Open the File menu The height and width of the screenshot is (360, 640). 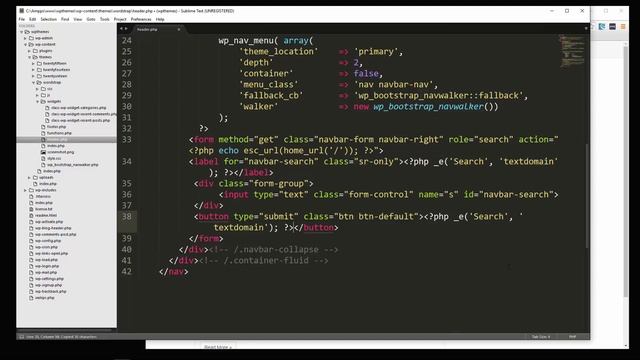pos(22,19)
